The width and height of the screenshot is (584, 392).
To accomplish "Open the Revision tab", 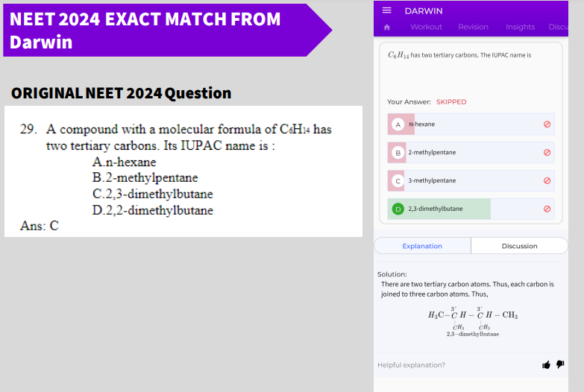I will pyautogui.click(x=473, y=27).
